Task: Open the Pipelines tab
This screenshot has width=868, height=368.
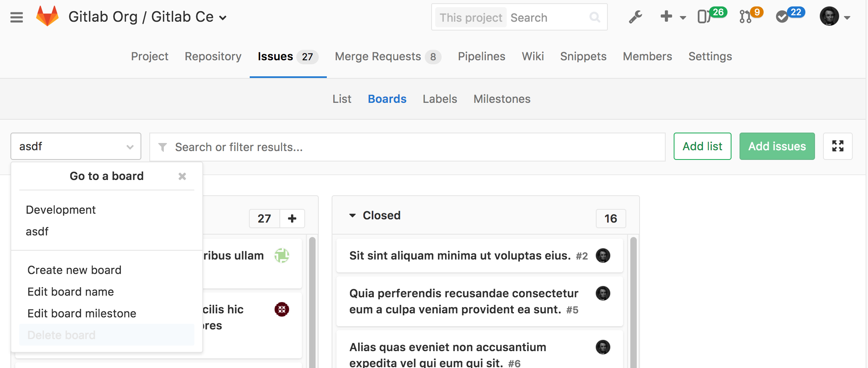Action: coord(481,56)
